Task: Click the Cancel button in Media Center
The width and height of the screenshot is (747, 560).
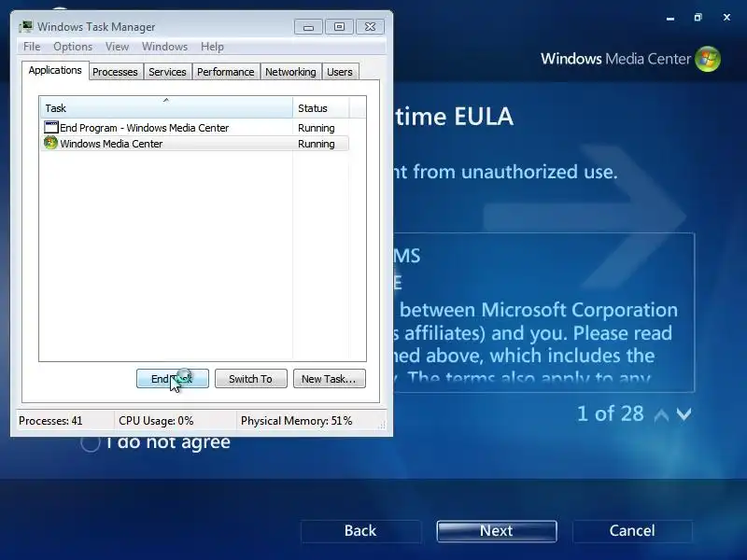Action: (632, 530)
